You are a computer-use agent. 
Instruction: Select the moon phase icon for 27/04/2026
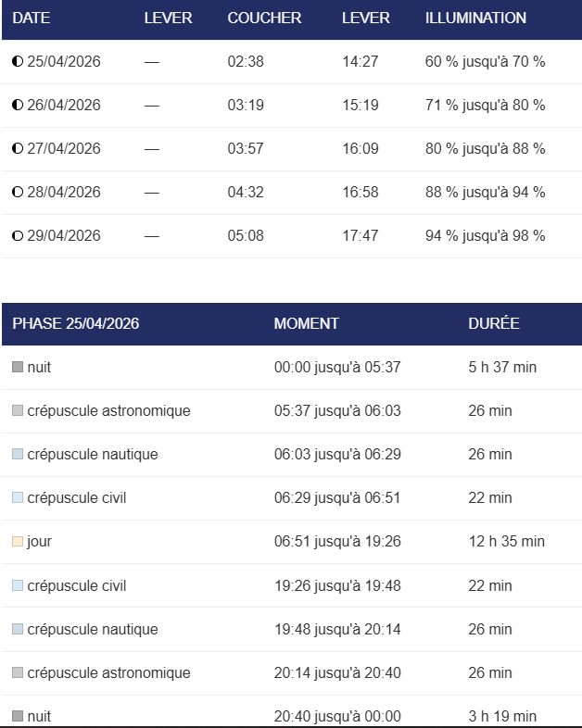pos(18,149)
